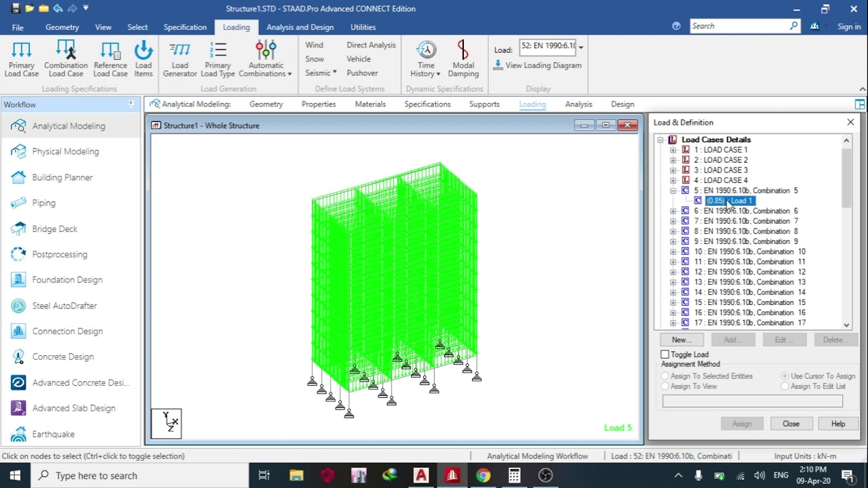Switch to the Specification ribbon tab
Image resolution: width=868 pixels, height=488 pixels.
pyautogui.click(x=185, y=27)
